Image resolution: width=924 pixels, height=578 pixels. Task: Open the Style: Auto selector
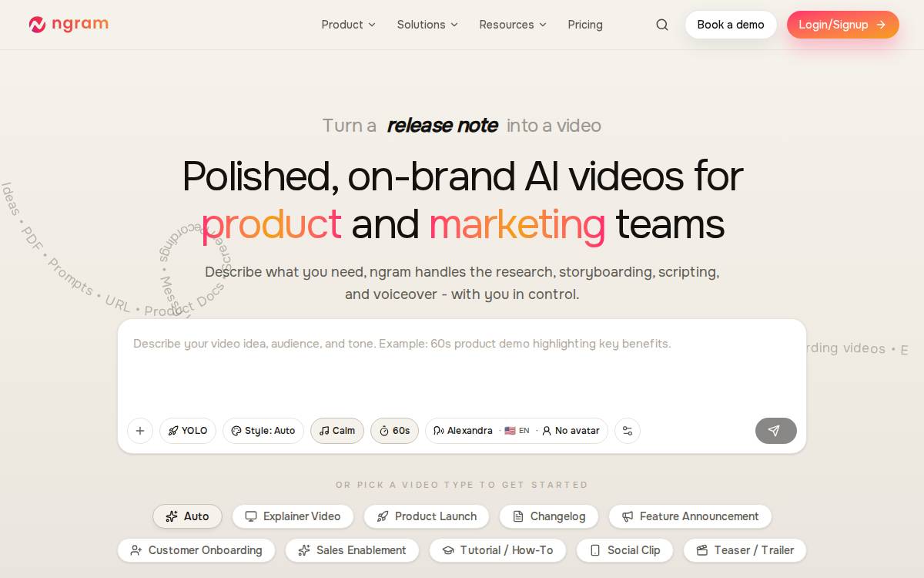263,431
